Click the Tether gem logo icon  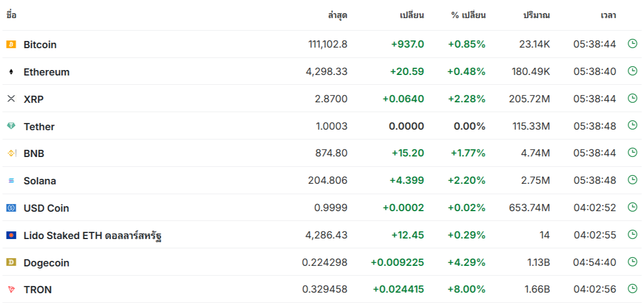click(11, 126)
